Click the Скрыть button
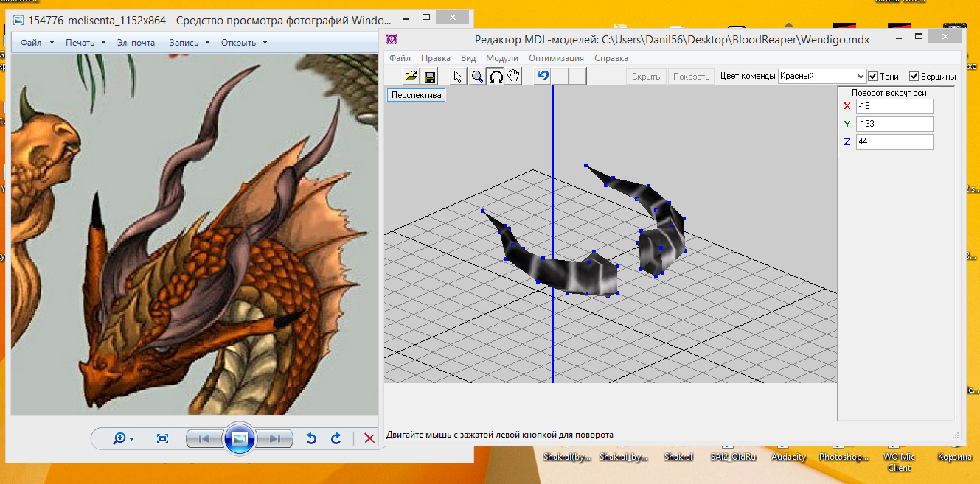 pyautogui.click(x=646, y=76)
